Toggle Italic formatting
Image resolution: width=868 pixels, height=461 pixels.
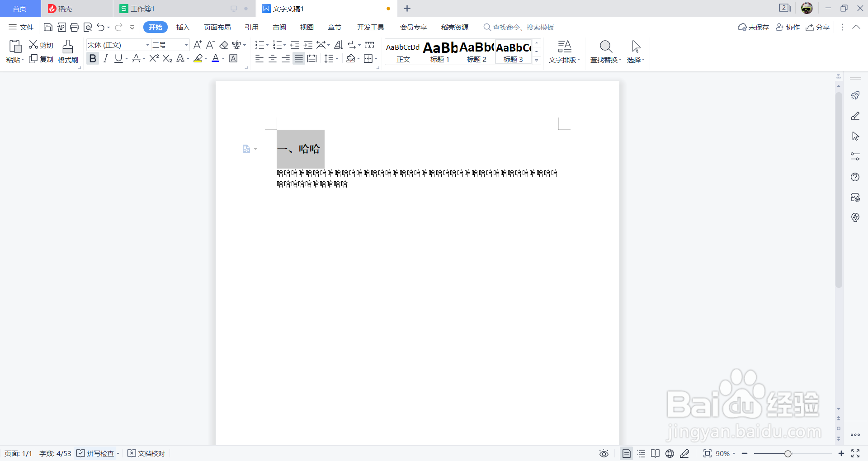click(106, 58)
